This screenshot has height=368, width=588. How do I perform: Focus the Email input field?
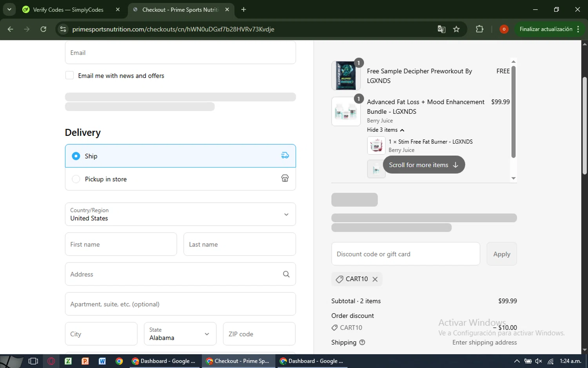coord(180,53)
